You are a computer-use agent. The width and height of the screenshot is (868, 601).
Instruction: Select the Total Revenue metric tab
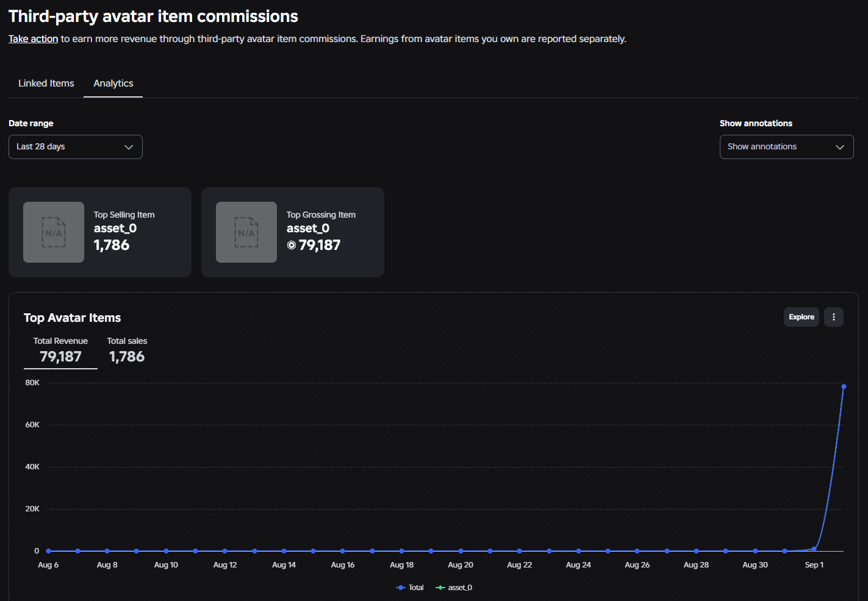60,350
